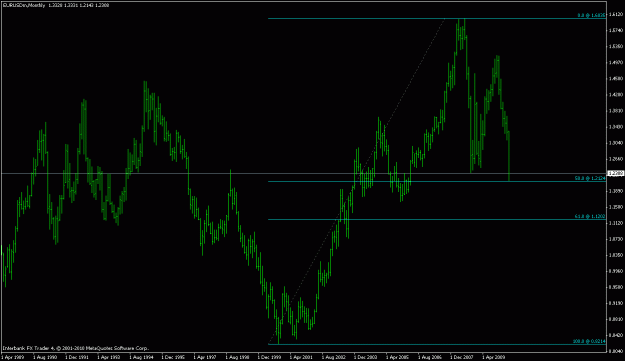Click the '1 Dec 2003' date label
Viewport: 625px width, 361px height.
[x=365, y=357]
